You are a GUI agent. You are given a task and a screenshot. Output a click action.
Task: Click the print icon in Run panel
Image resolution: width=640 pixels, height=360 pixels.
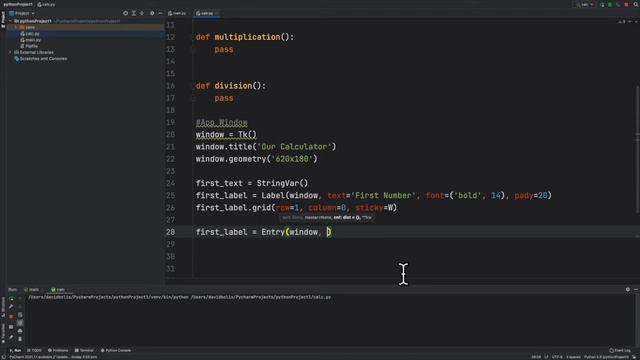20,331
